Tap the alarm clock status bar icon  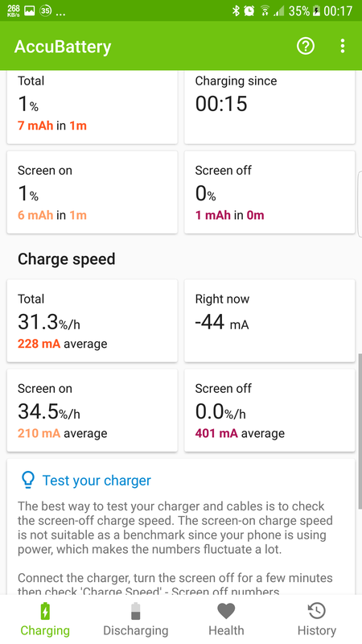click(249, 10)
